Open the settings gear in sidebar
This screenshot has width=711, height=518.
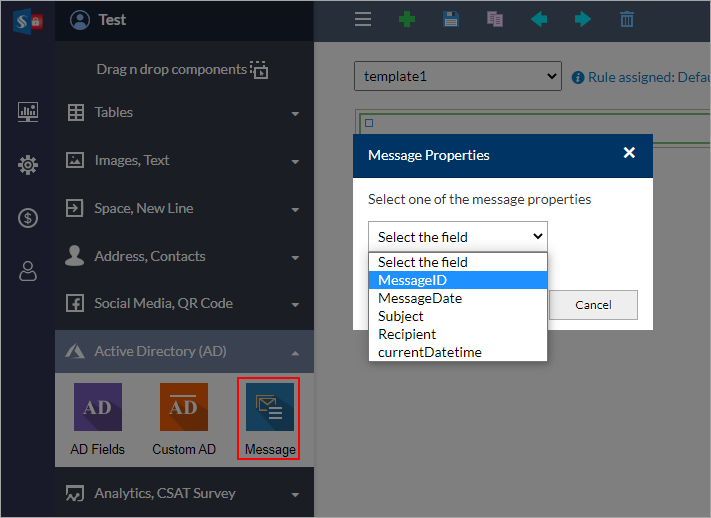pos(28,165)
